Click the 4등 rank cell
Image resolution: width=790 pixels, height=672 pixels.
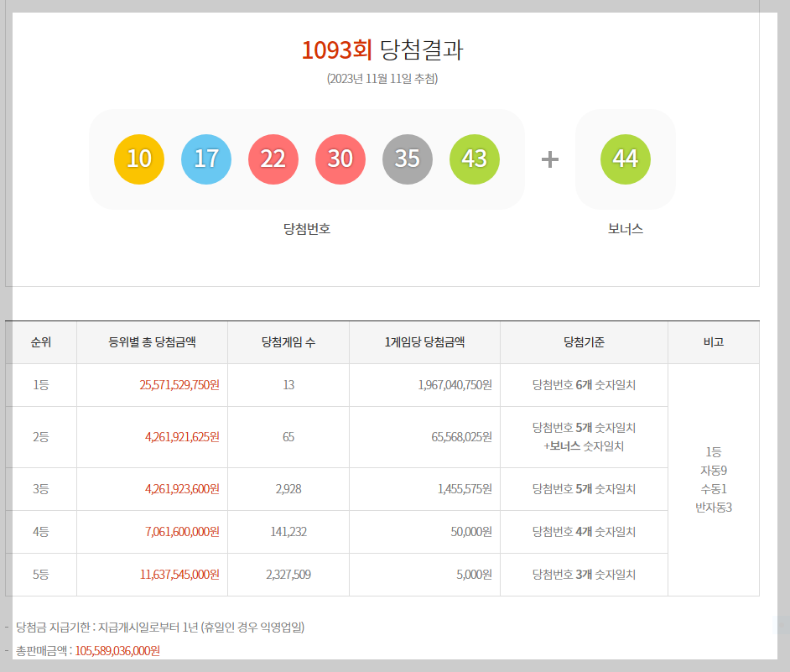41,532
